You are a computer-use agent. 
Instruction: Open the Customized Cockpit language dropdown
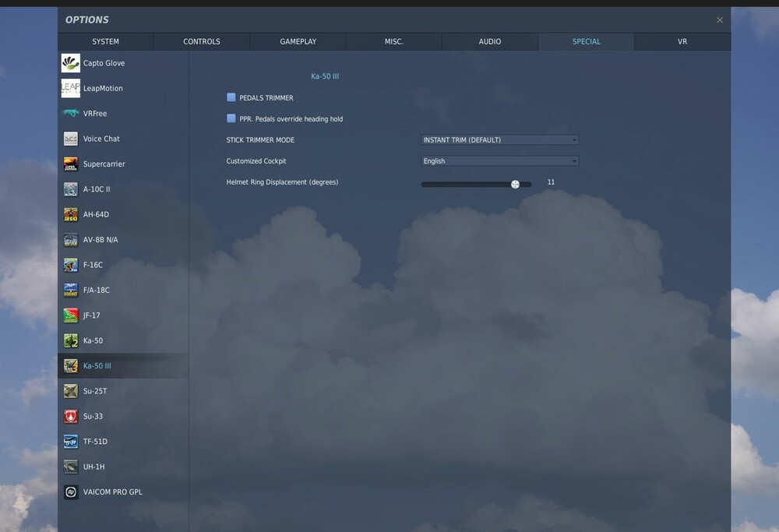click(x=499, y=160)
